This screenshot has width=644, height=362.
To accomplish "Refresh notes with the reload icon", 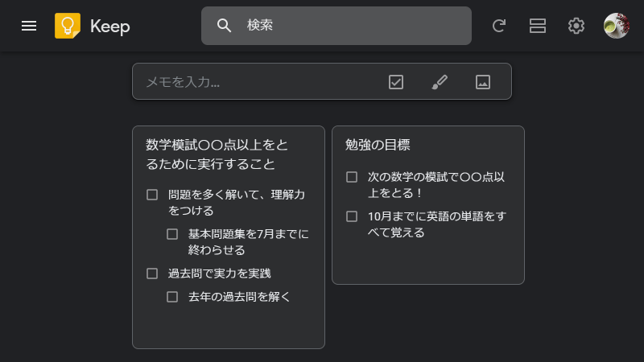I will click(x=498, y=26).
